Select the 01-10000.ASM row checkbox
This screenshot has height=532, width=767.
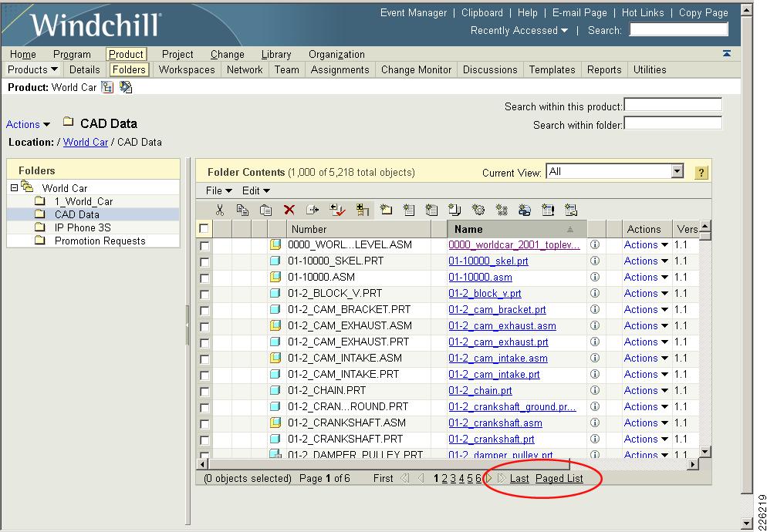[x=204, y=278]
